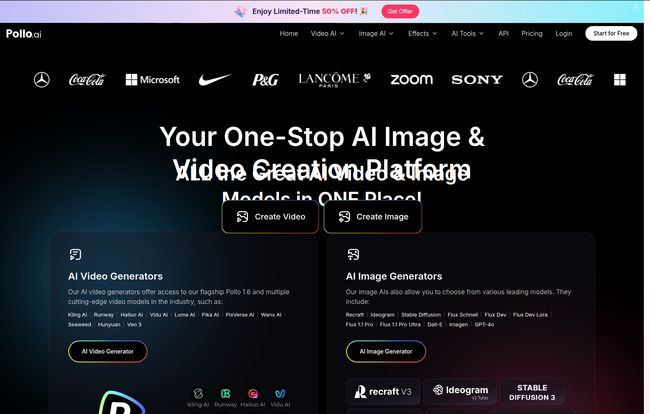Open the AI Video Generator button

[108, 351]
